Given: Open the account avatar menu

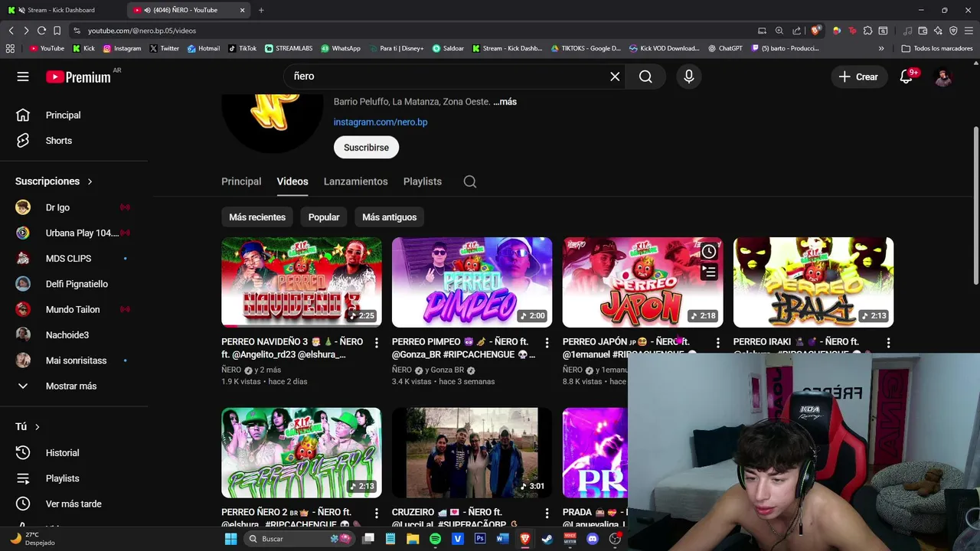Looking at the screenshot, I should pyautogui.click(x=943, y=77).
